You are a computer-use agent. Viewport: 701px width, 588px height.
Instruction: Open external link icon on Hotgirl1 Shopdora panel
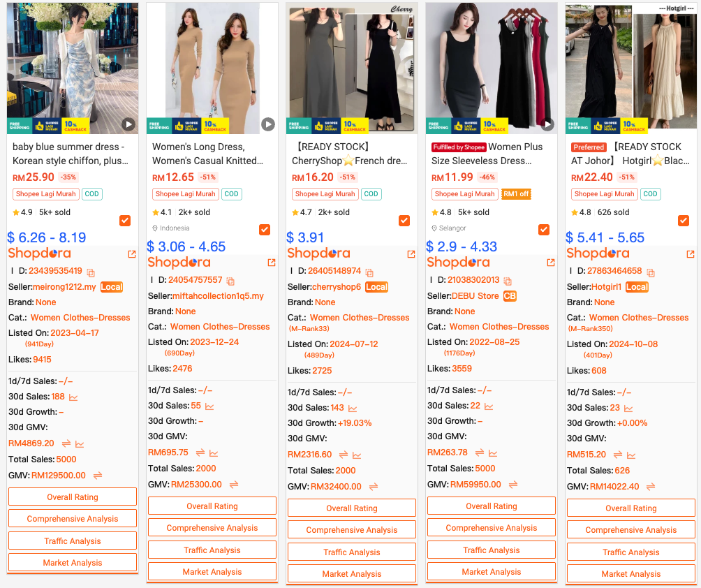(691, 254)
